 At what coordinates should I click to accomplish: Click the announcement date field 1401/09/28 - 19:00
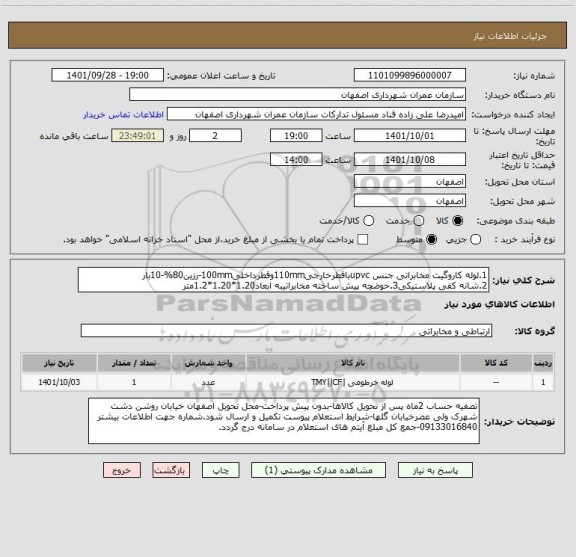click(x=108, y=75)
